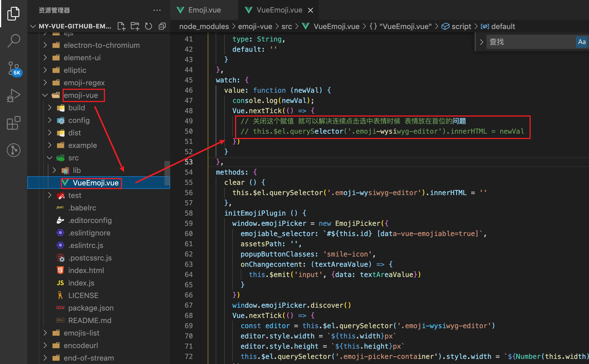
Task: Open the .babelrc file
Action: tap(99, 208)
